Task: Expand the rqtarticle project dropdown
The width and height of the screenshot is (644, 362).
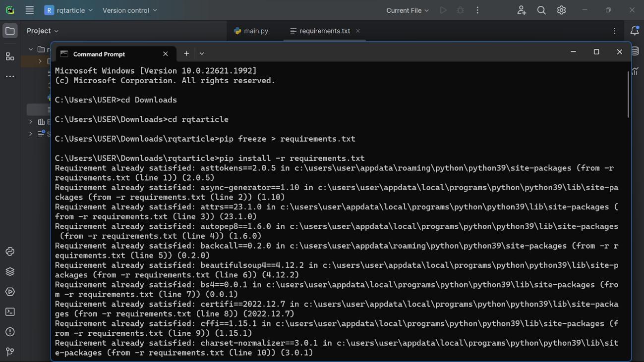Action: (69, 10)
